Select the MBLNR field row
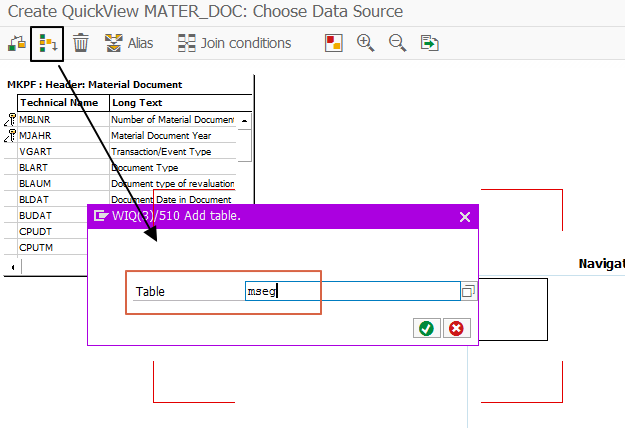The image size is (625, 428). [127, 120]
